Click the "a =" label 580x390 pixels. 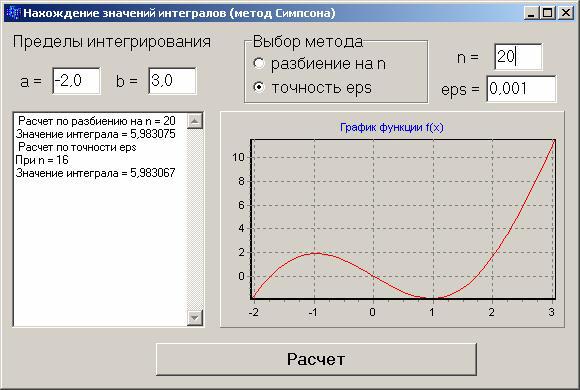31,81
